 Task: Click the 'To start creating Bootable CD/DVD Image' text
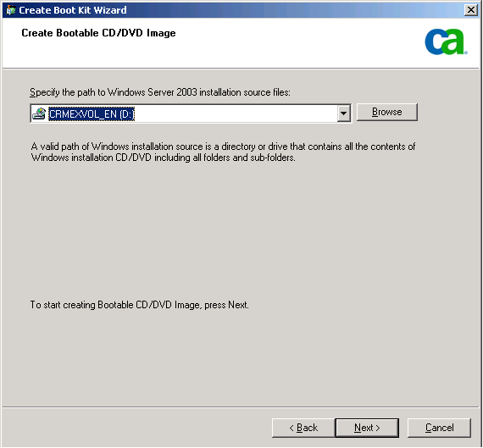coord(139,305)
